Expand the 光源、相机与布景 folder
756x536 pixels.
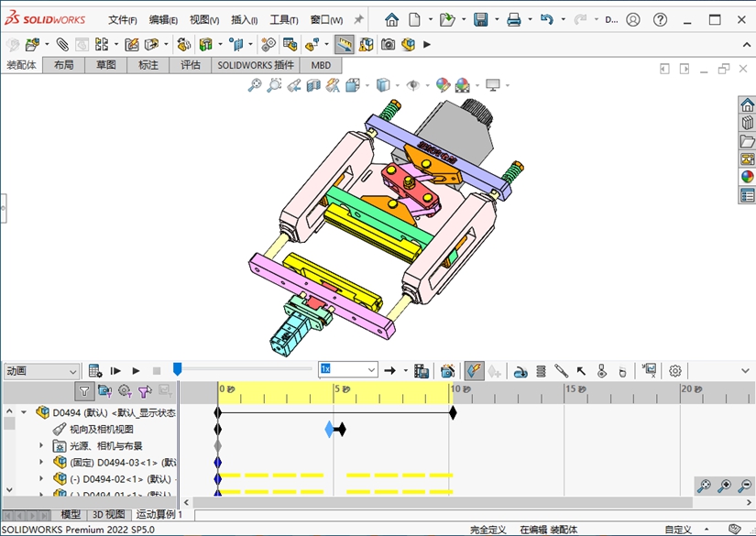pyautogui.click(x=41, y=446)
